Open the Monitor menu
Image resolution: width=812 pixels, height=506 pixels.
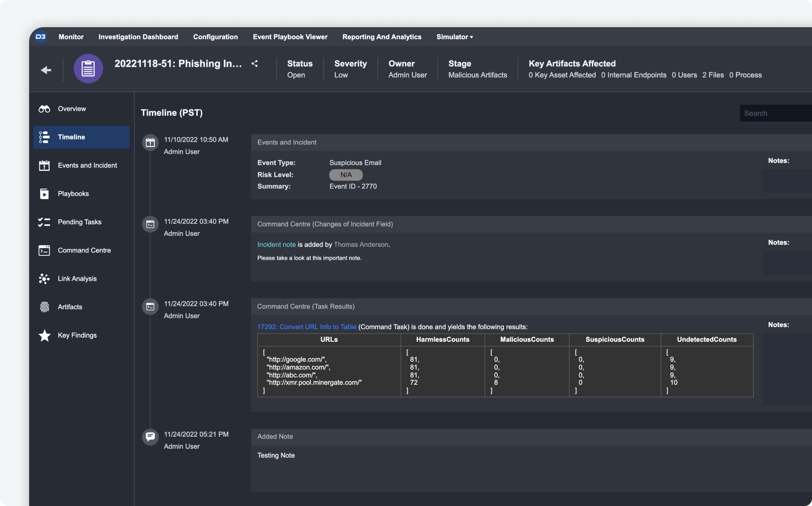coord(71,37)
